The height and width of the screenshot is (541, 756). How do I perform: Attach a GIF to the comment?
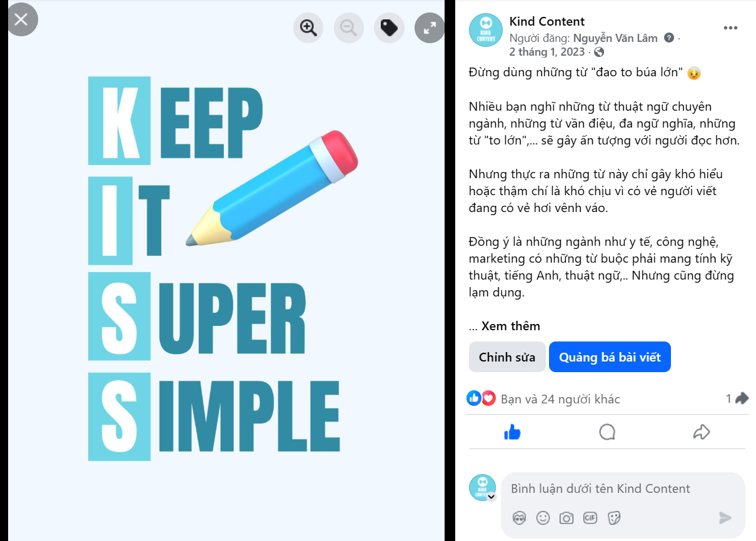tap(590, 518)
